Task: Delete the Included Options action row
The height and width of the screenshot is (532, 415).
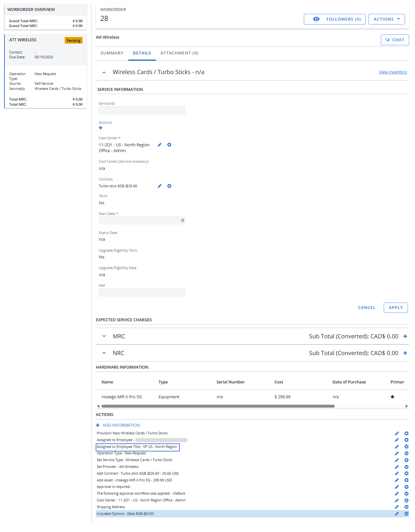Action: click(x=406, y=514)
